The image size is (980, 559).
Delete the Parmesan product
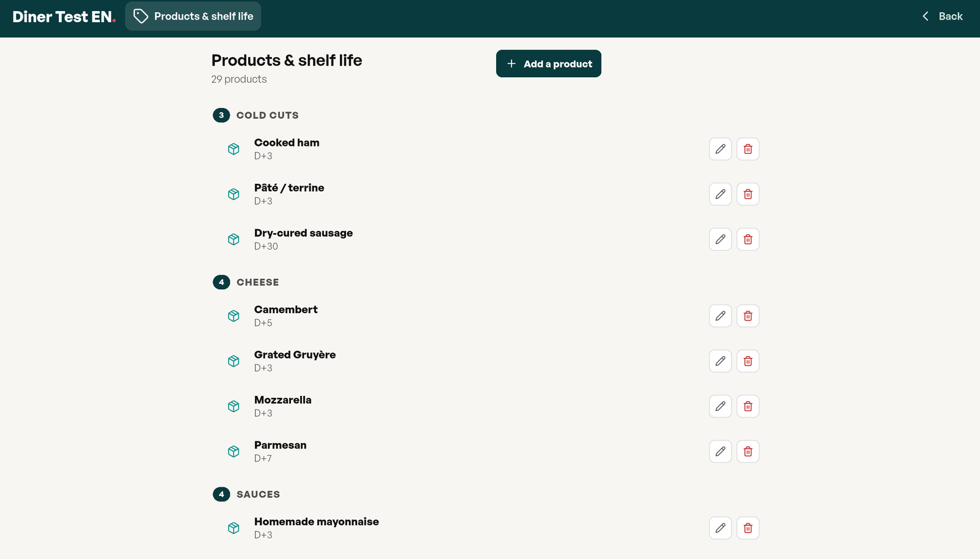coord(748,452)
